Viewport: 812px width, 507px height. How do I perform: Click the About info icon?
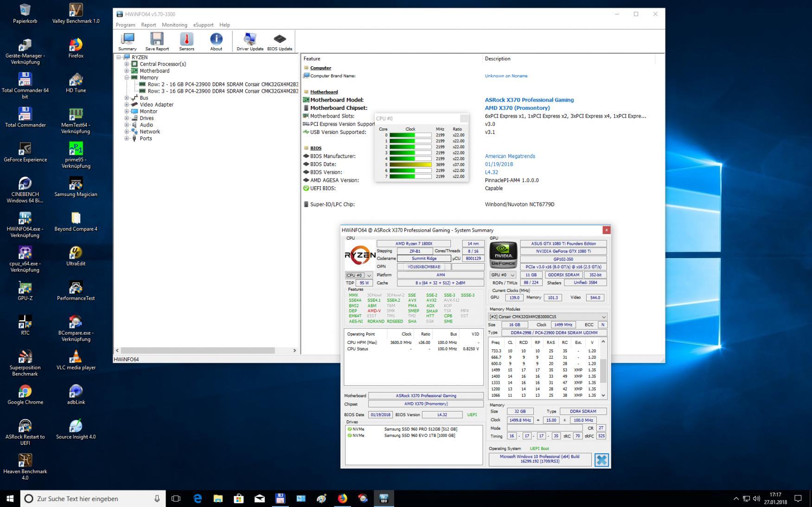pyautogui.click(x=216, y=41)
